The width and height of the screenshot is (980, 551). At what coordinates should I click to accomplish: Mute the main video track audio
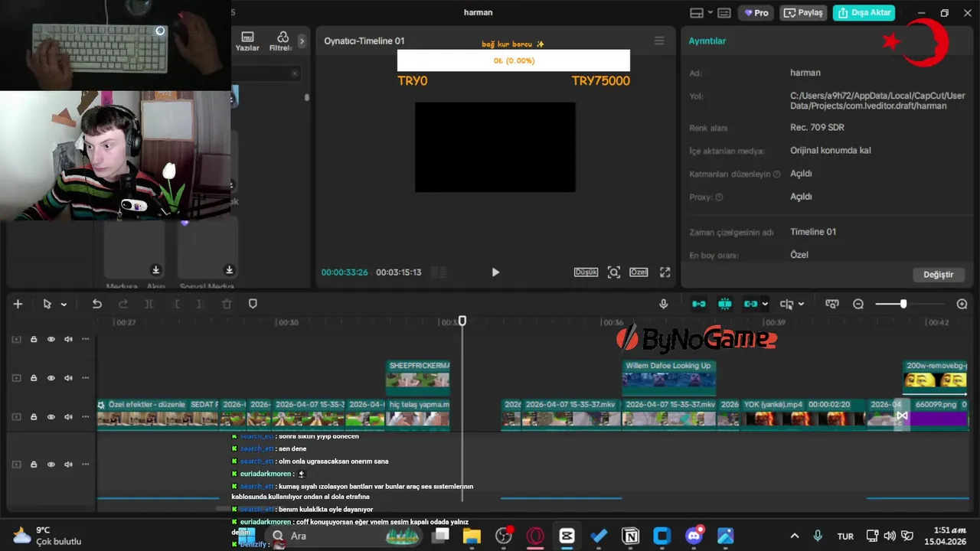[x=68, y=417]
